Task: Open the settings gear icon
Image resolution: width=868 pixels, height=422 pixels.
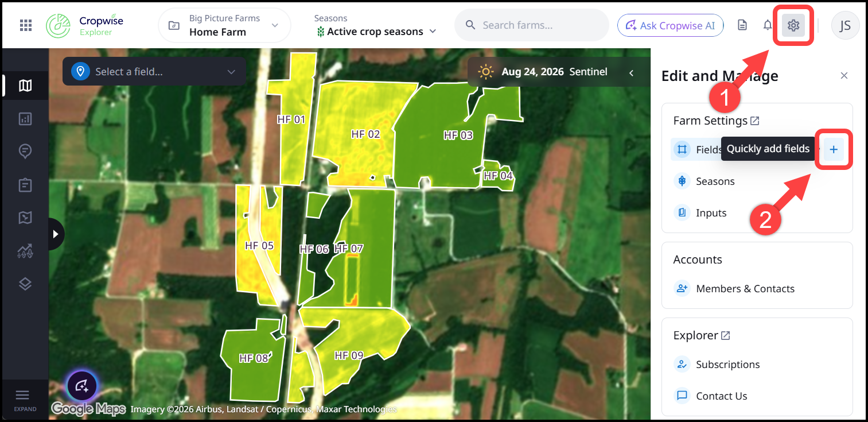Action: (x=793, y=25)
